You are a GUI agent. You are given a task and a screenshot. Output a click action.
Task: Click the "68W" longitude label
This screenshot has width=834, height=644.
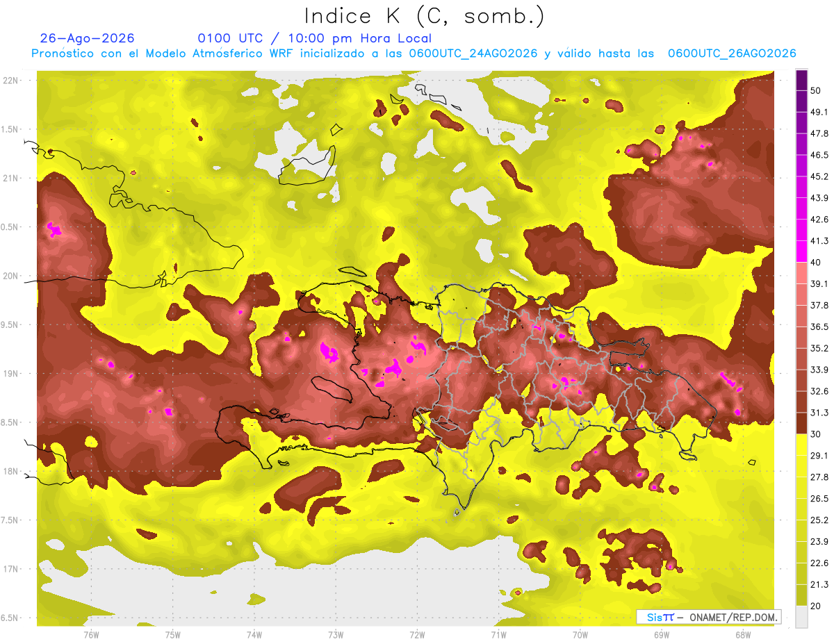click(742, 634)
